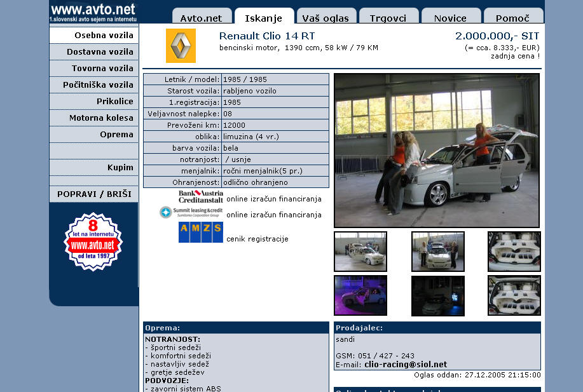This screenshot has width=583, height=392.
Task: Click the Summit leasing & credit logo
Action: pos(191,212)
